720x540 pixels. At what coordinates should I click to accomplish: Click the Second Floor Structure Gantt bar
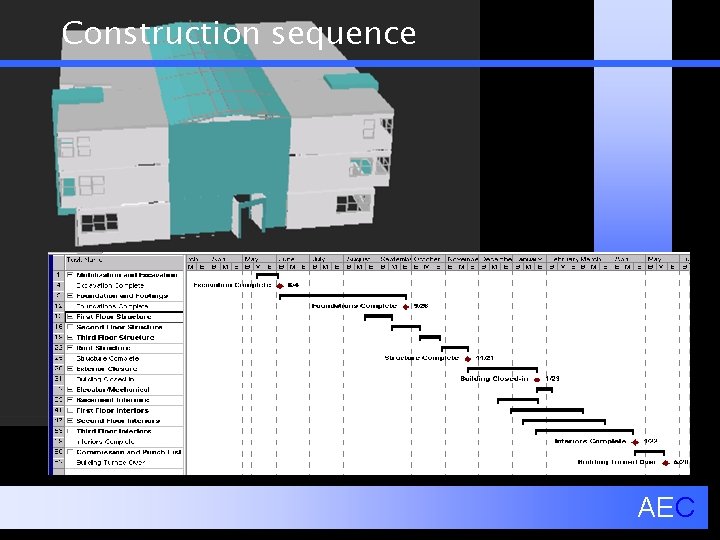click(x=406, y=327)
